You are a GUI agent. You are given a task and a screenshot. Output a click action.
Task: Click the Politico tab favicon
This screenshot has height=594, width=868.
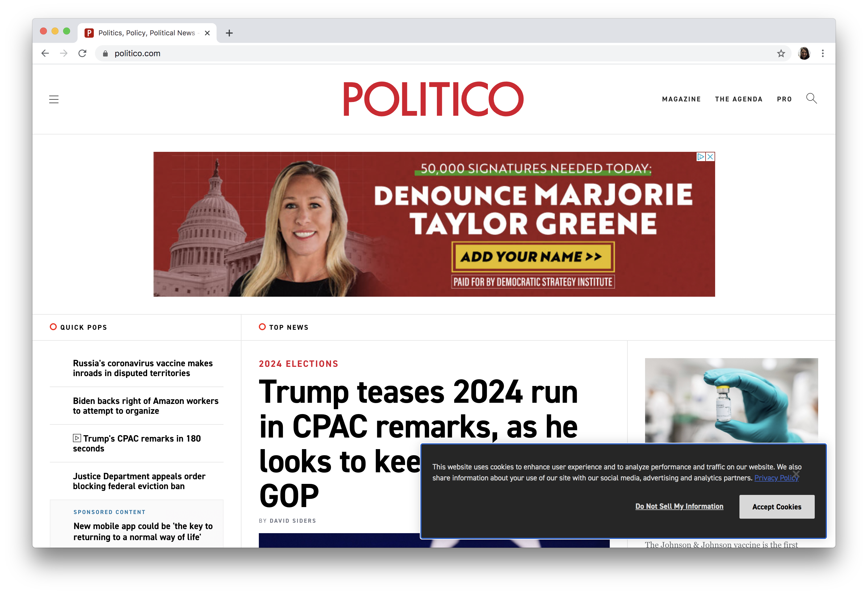pos(89,33)
